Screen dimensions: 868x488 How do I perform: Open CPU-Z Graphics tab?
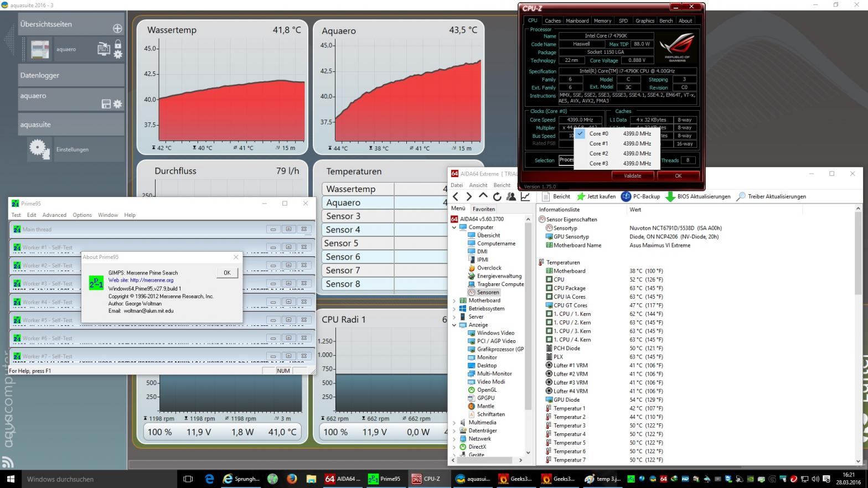[x=644, y=21]
